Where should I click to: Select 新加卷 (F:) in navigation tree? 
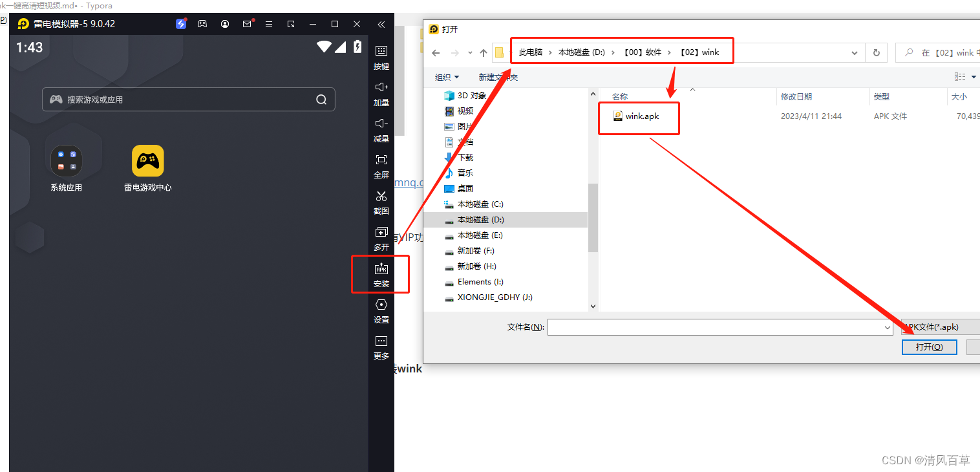(469, 251)
